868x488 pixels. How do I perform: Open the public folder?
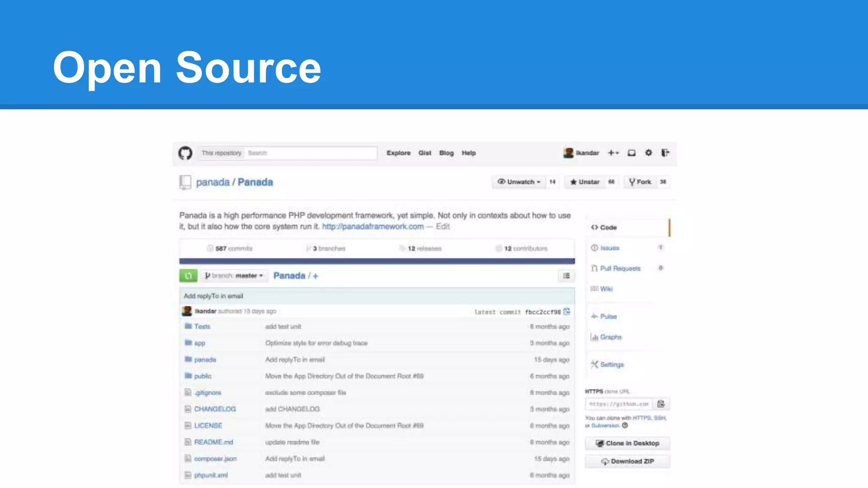click(203, 376)
